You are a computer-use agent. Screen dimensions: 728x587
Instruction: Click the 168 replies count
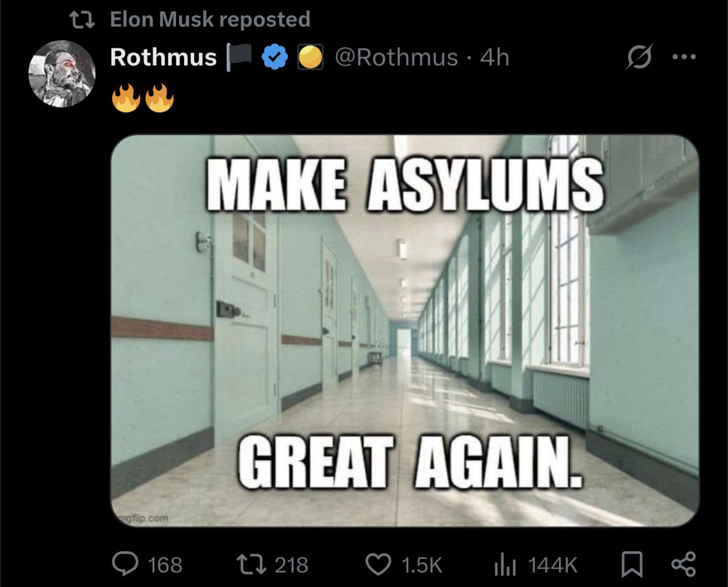(x=165, y=565)
